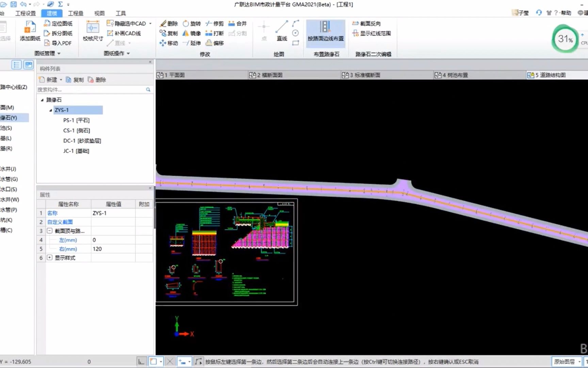Click the 校核尺寸 check dimension tool
The image size is (588, 368).
93,31
